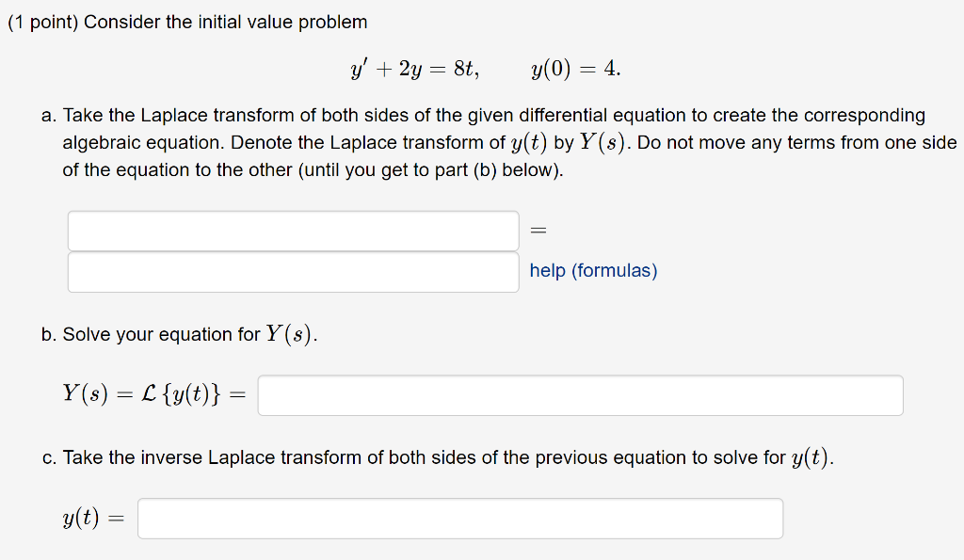Click the inverse Laplace transform answer box
The height and width of the screenshot is (560, 964).
click(x=460, y=518)
